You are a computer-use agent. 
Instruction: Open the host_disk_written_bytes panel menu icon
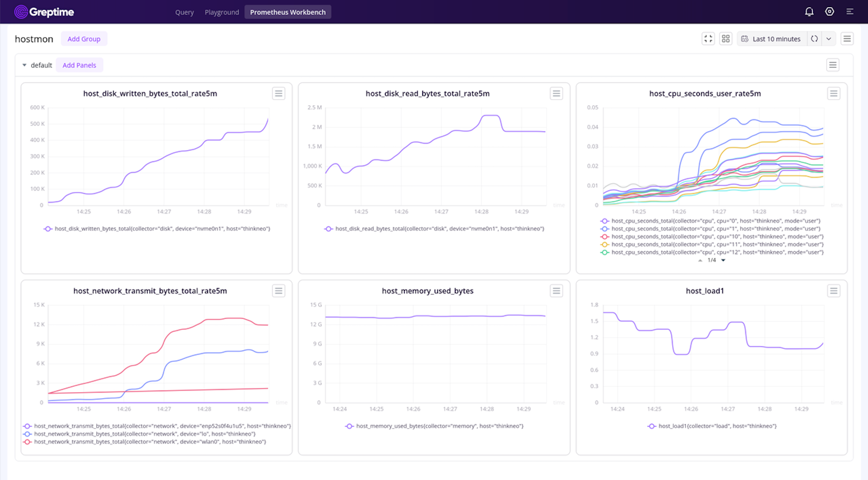pos(278,93)
